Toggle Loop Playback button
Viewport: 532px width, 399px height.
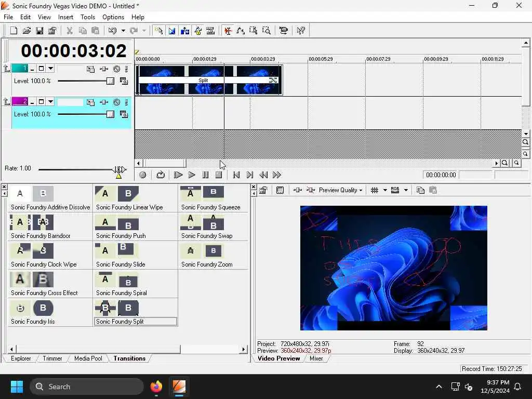tap(160, 175)
